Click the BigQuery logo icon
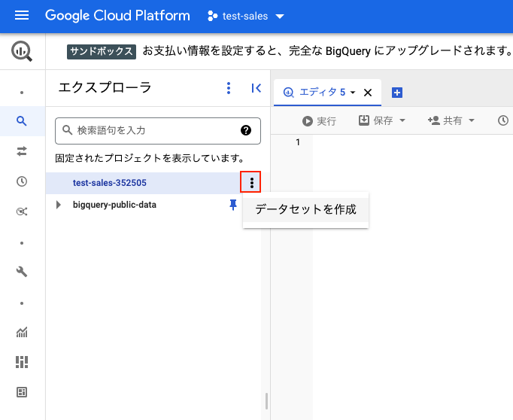Image resolution: width=513 pixels, height=420 pixels. [22, 51]
